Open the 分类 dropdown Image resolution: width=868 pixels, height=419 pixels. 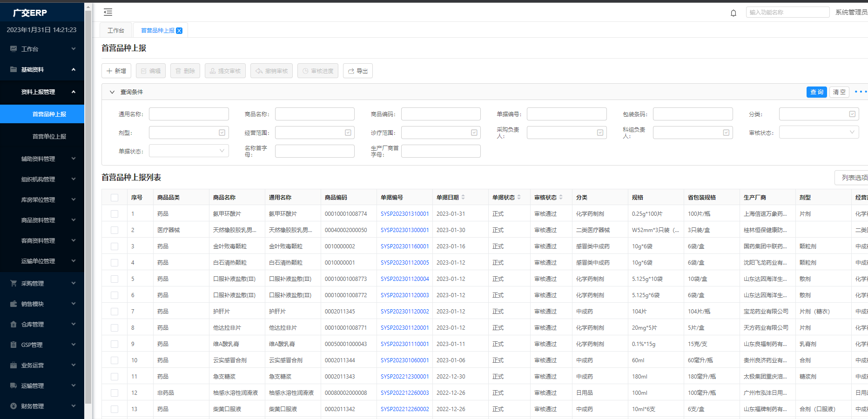click(819, 114)
